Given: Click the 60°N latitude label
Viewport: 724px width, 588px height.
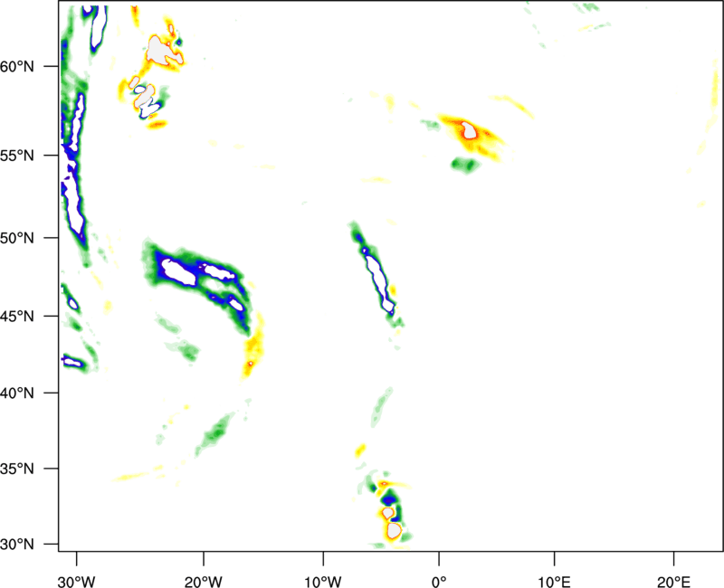Looking at the screenshot, I should [17, 67].
